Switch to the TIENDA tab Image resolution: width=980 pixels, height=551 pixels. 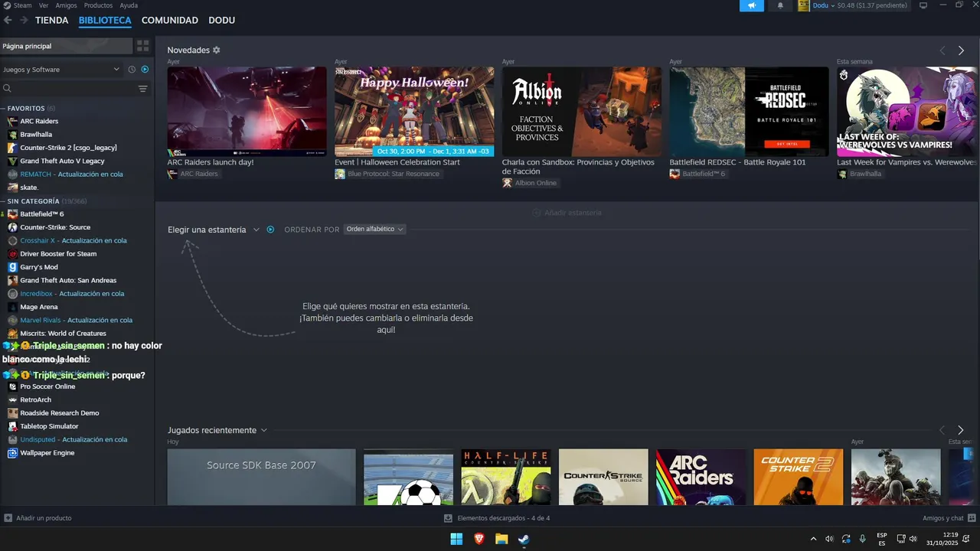(x=51, y=21)
